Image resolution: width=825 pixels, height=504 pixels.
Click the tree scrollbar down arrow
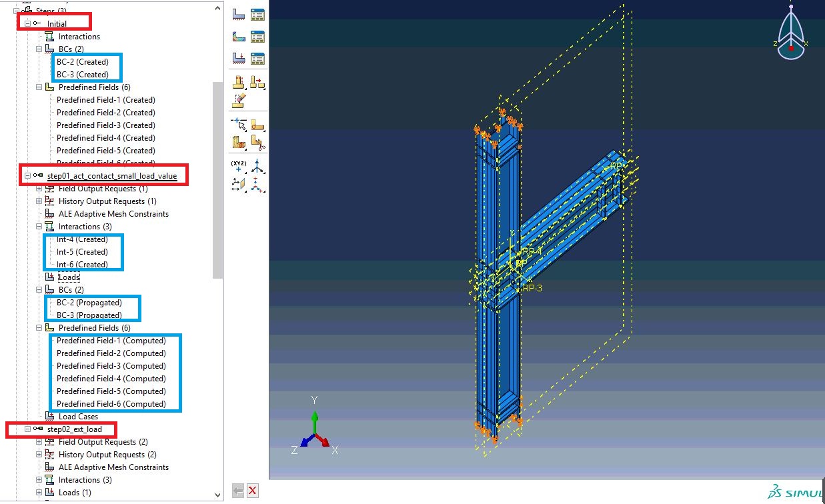pos(217,495)
